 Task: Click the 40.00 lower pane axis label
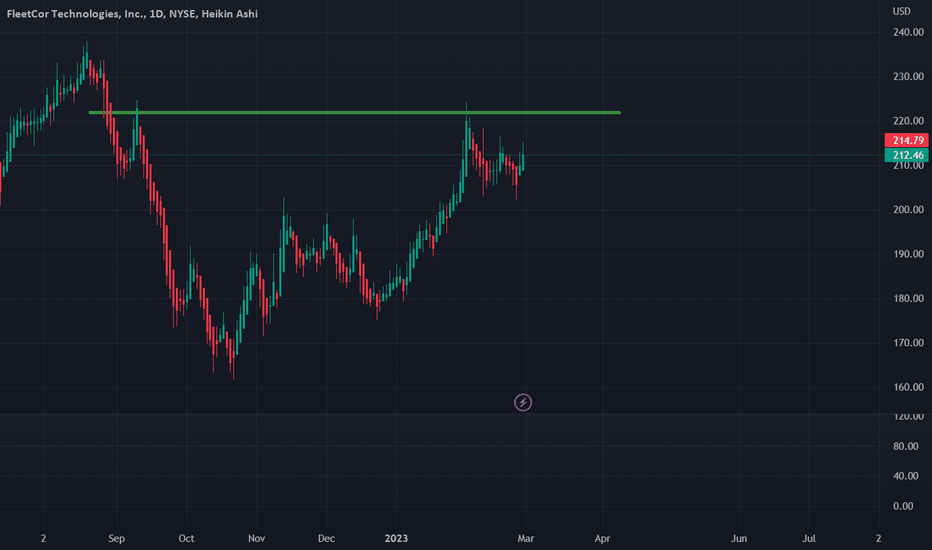click(905, 476)
